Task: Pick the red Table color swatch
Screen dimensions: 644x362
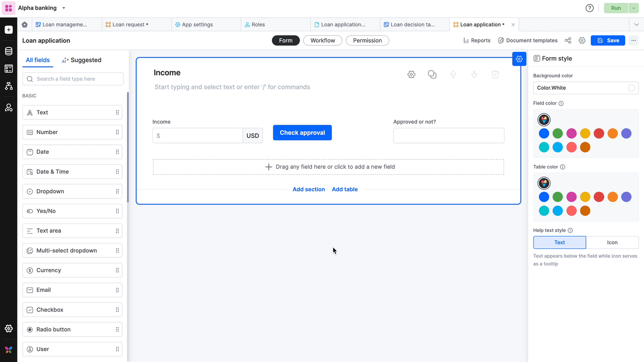Action: point(599,197)
